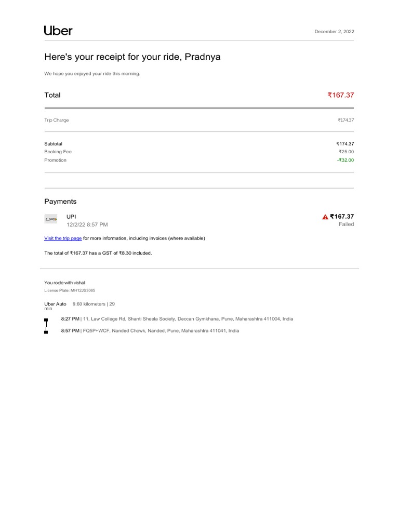Click the green Promotion discount -₹32.00
The width and height of the screenshot is (399, 532).
point(345,160)
